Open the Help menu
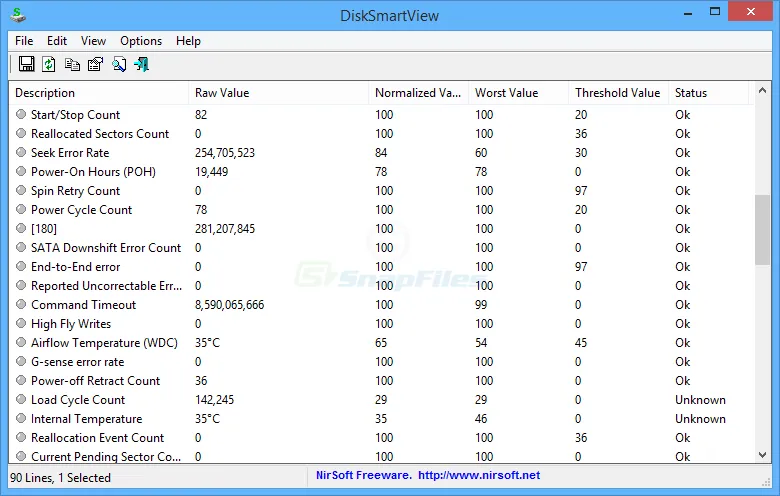The image size is (780, 496). 188,41
